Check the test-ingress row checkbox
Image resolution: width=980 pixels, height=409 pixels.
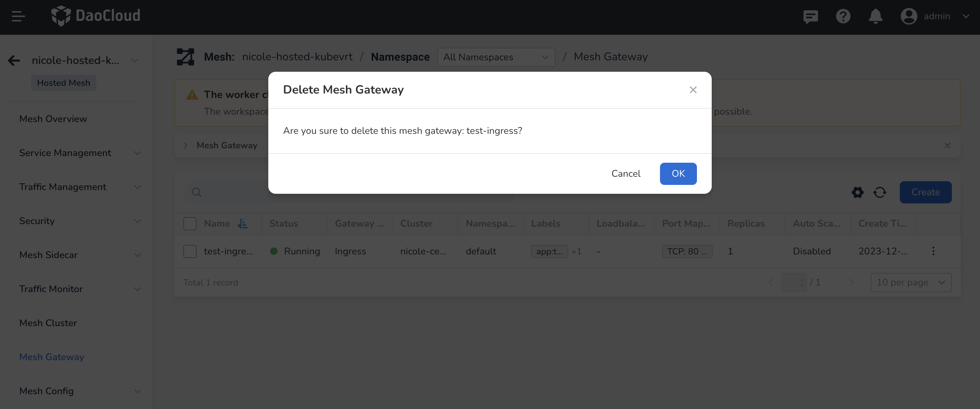point(190,251)
